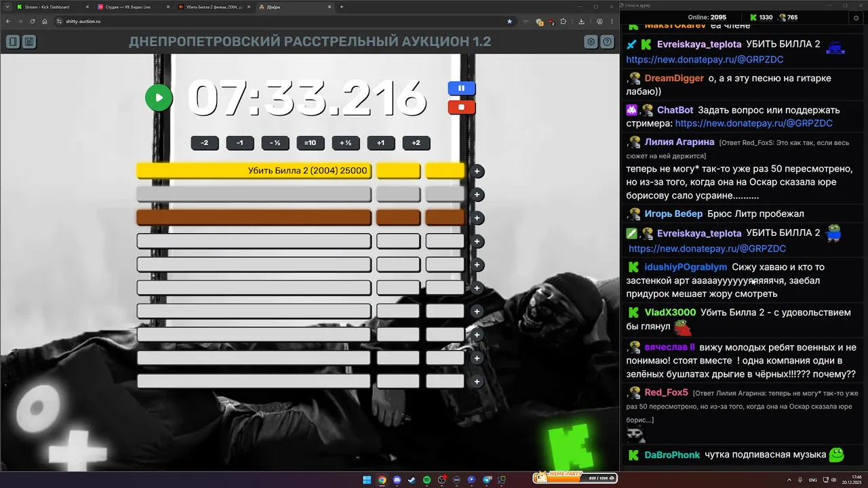Screen dimensions: 868x488
Task: Click username Red_Fox5 in chat
Action: (666, 392)
